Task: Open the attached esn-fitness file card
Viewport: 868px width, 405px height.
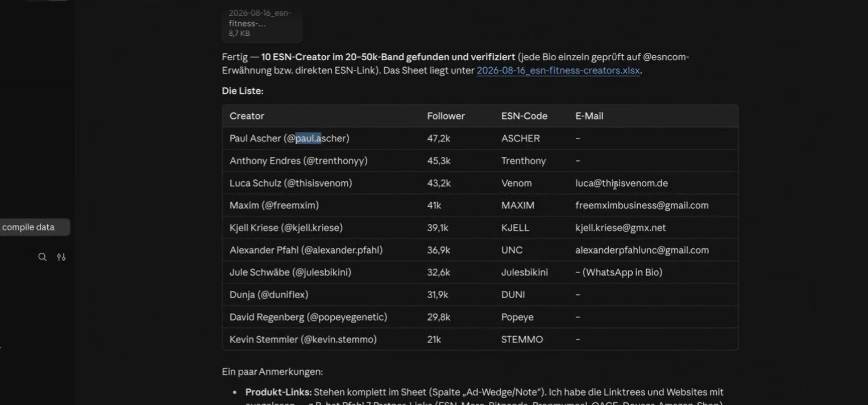Action: point(262,23)
